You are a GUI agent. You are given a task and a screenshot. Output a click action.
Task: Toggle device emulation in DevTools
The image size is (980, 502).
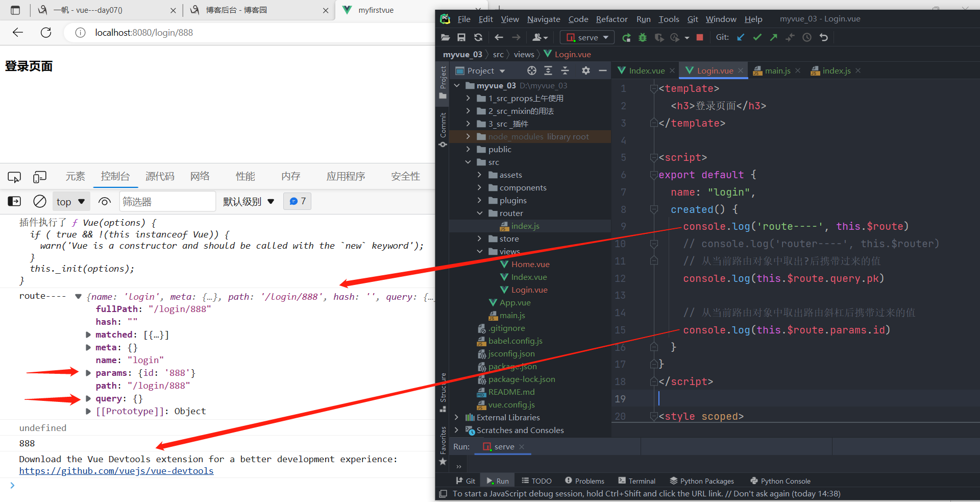[x=40, y=177]
